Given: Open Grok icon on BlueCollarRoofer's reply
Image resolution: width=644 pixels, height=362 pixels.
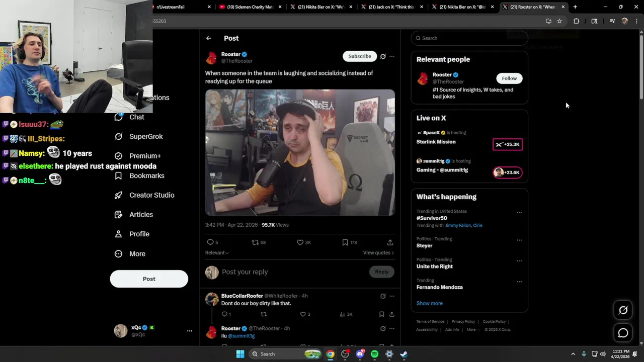Looking at the screenshot, I should tap(383, 296).
